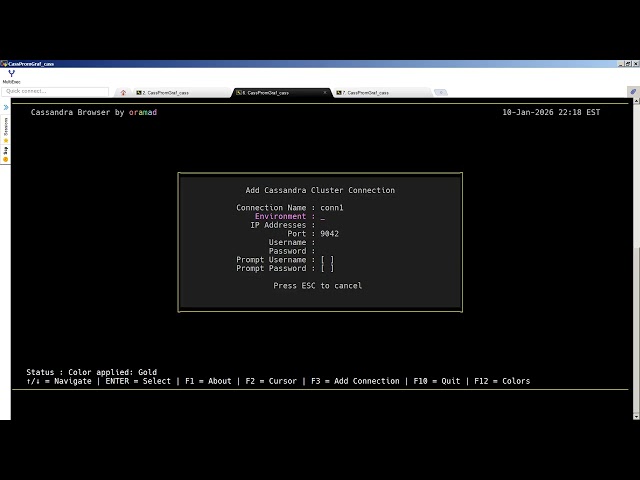Toggle the Prompt Username checkbox
640x480 pixels.
pyautogui.click(x=327, y=260)
